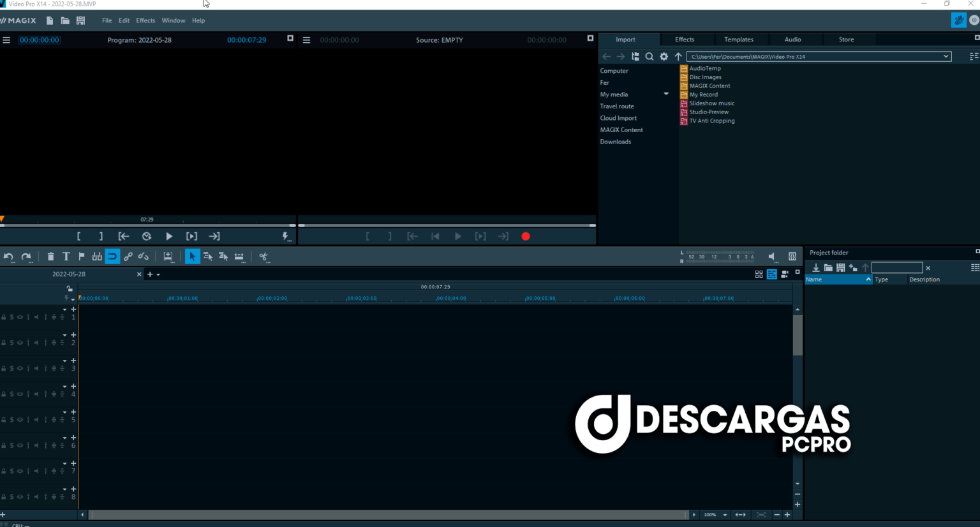Open the audio mixer icon
980x527 pixels.
coord(792,256)
